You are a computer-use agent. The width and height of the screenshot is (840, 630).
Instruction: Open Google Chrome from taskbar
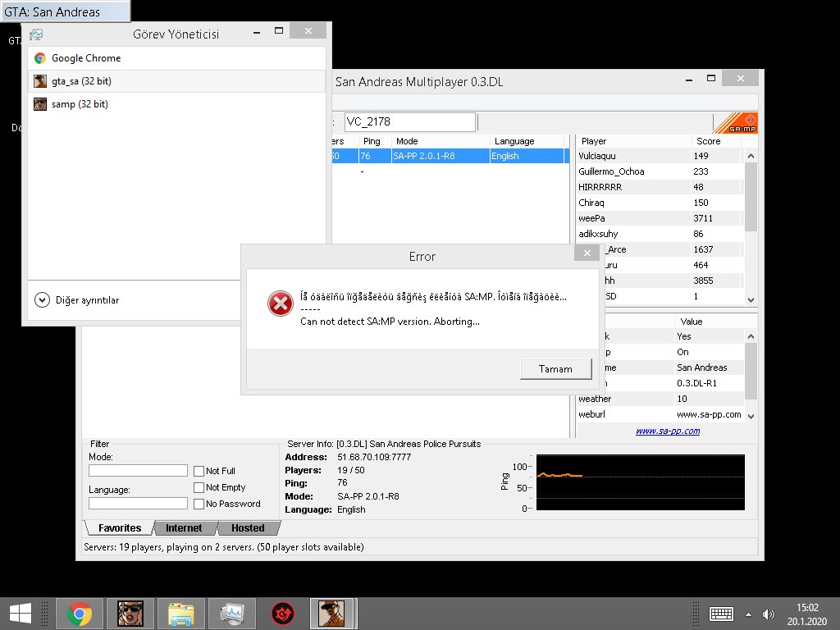tap(80, 614)
